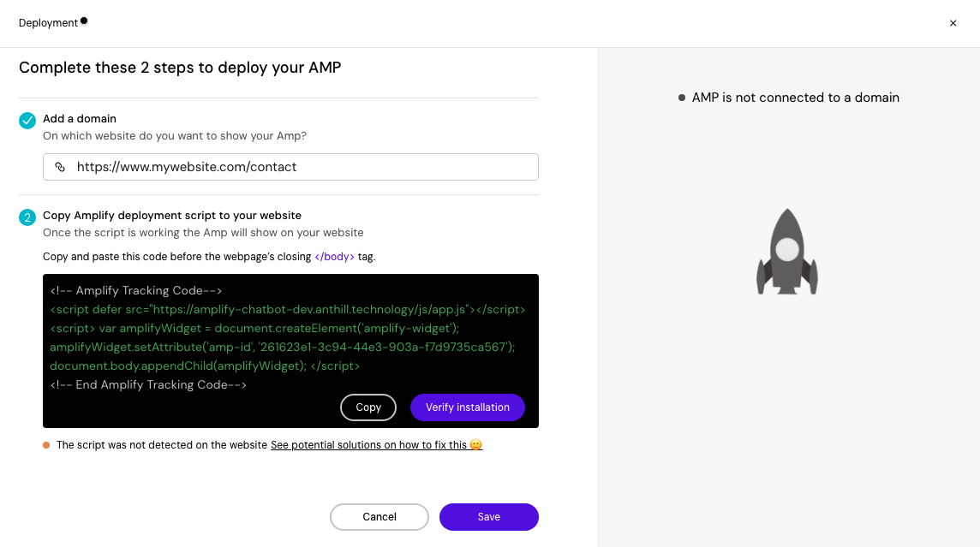This screenshot has height=547, width=980.
Task: Click the script src line in the code block
Action: 288,310
